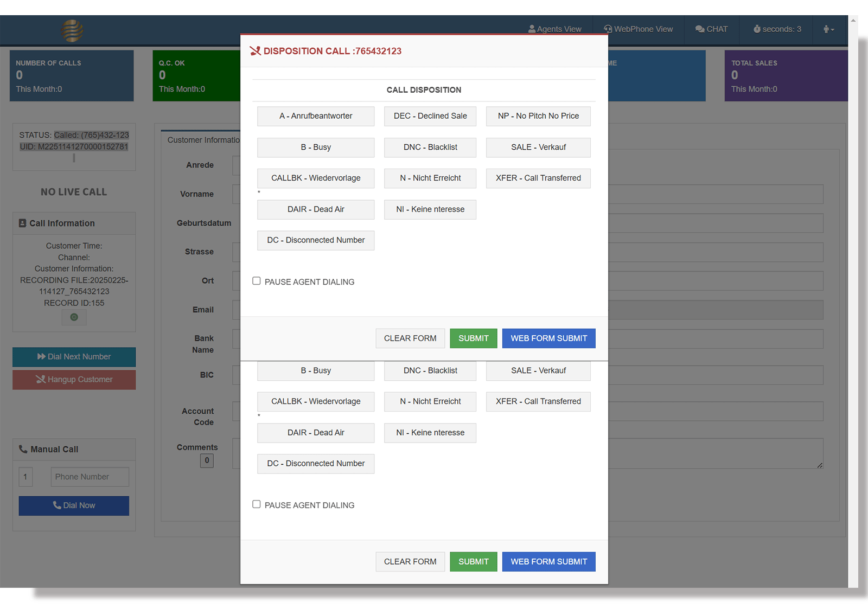Click the hangup phone icon in Disposition header
The width and height of the screenshot is (868, 609).
coord(255,50)
